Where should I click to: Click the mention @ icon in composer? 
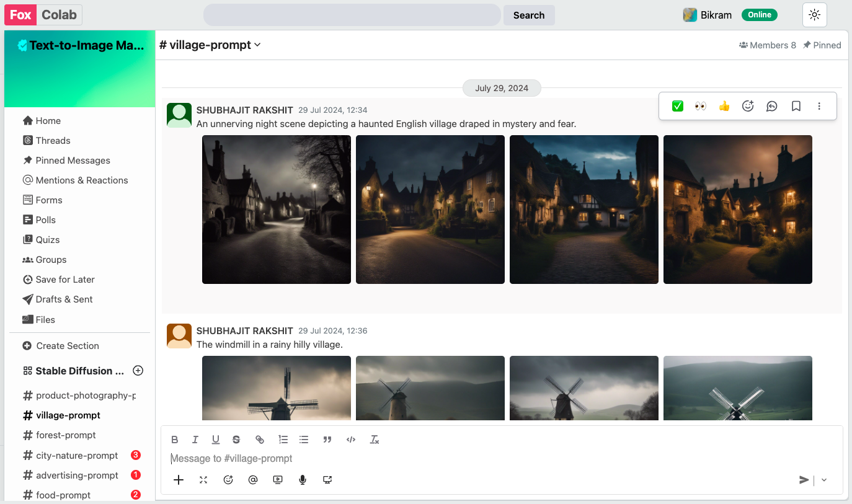[x=253, y=479]
